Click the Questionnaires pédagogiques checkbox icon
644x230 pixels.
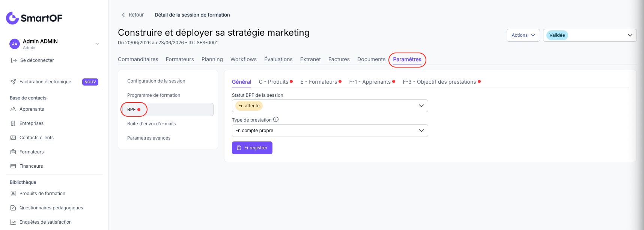[13, 208]
